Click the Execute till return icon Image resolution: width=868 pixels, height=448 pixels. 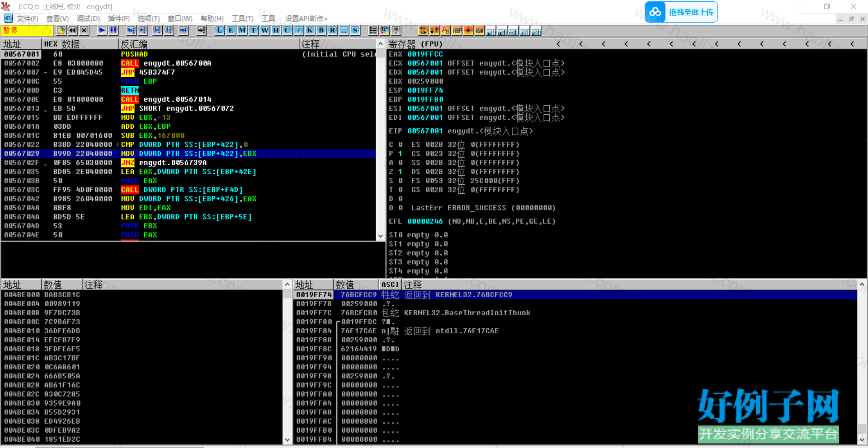coord(184,30)
